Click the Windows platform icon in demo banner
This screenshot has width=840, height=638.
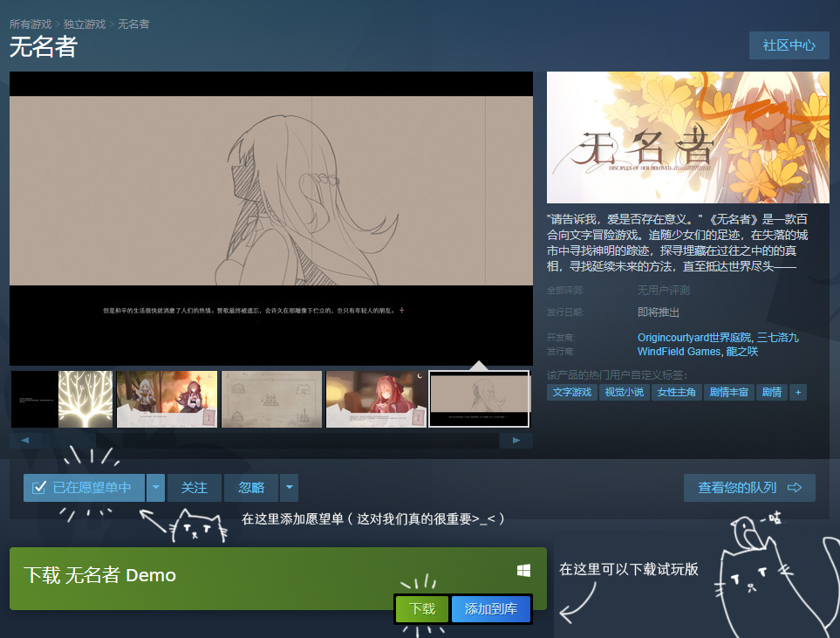523,571
